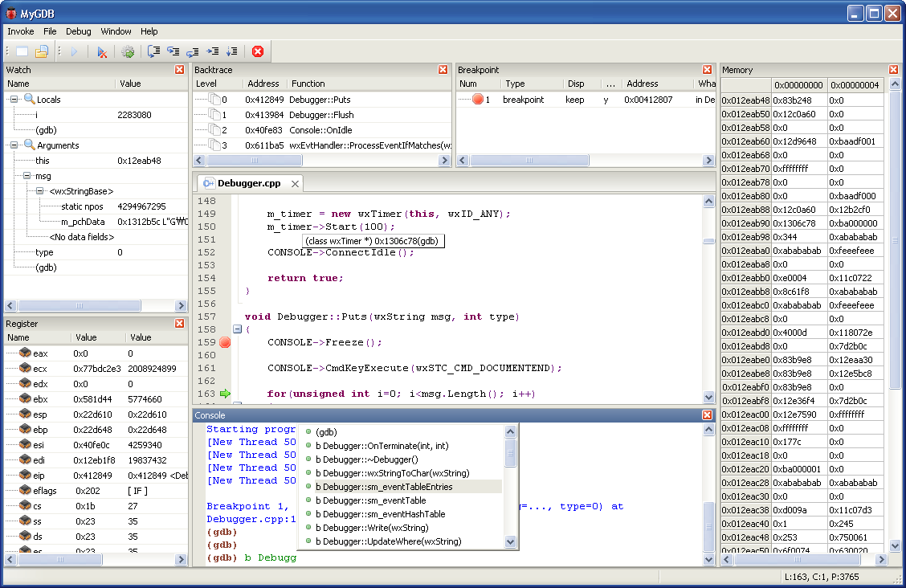Click the Address column header in Breakpoint panel

pyautogui.click(x=658, y=84)
